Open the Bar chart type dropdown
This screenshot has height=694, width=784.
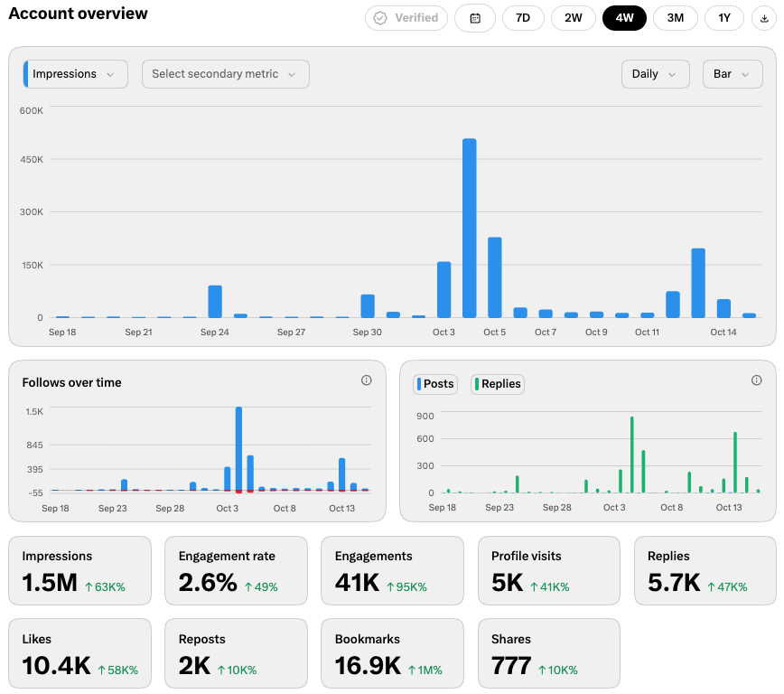pyautogui.click(x=732, y=74)
